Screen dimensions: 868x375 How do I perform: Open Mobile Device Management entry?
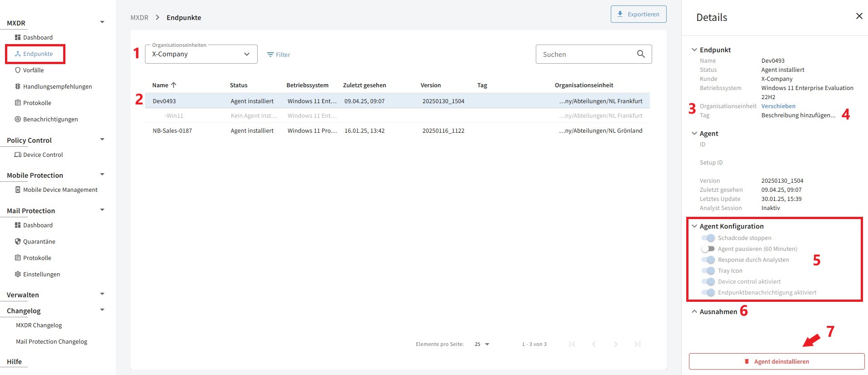click(56, 190)
